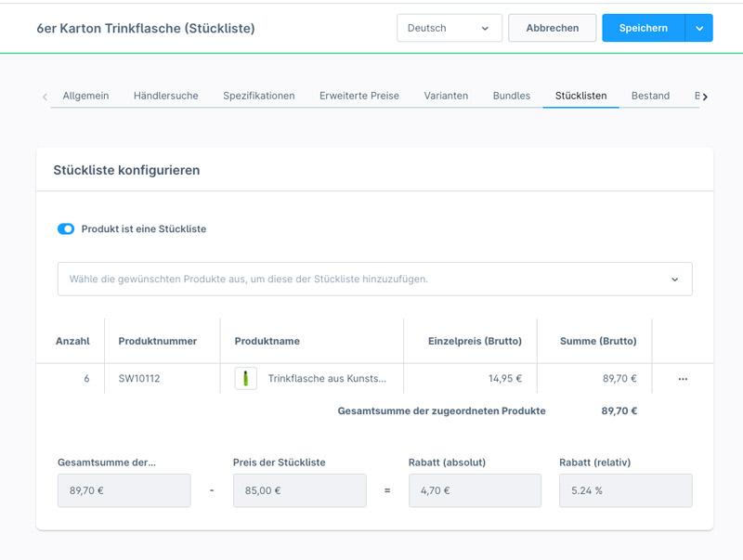Open the Varianten tab

pyautogui.click(x=446, y=96)
